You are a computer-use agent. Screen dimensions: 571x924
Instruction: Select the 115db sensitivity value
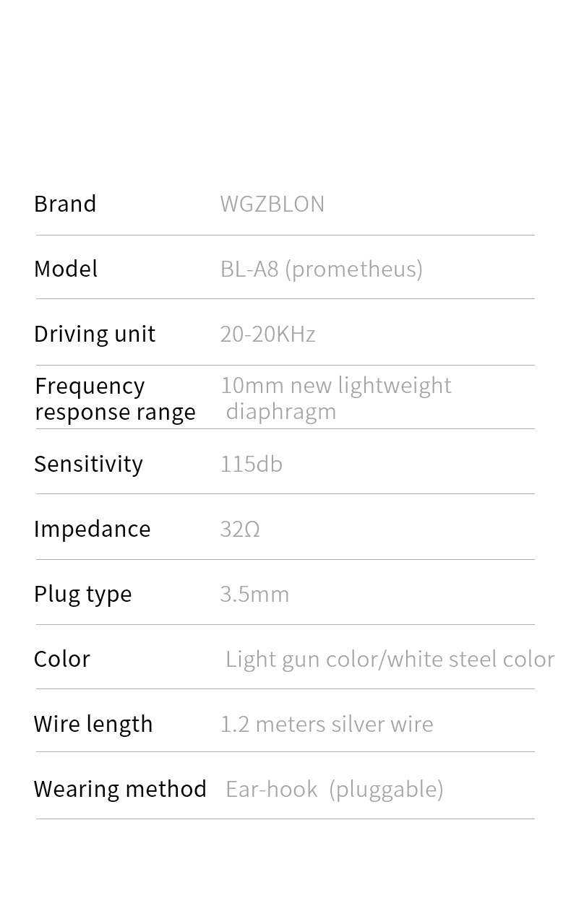coord(251,464)
